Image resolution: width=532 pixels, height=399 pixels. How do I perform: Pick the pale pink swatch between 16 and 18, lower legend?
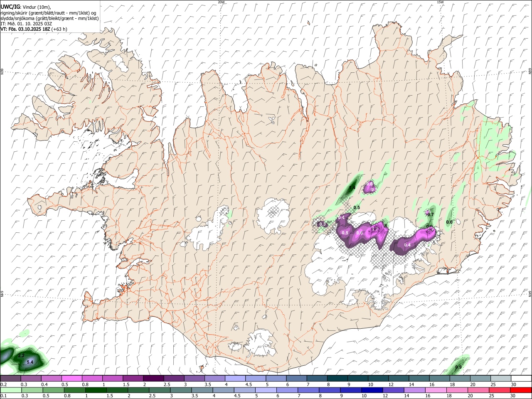[436, 390]
